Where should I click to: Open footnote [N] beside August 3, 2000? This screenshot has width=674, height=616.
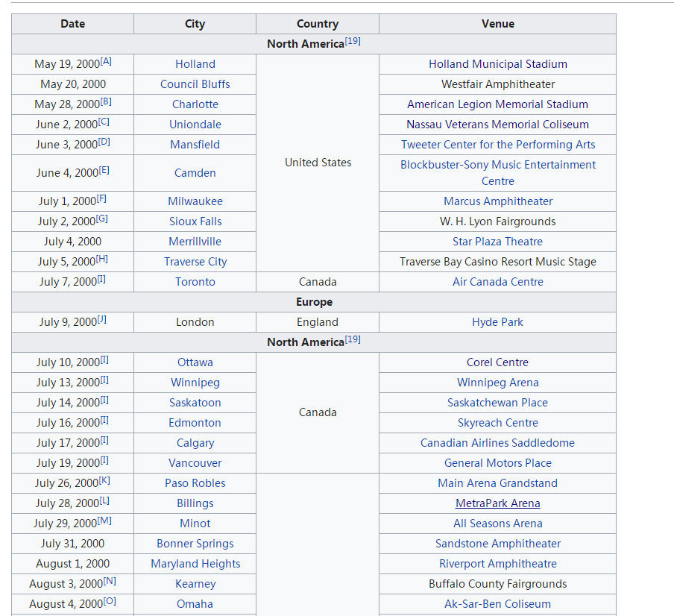[110, 582]
